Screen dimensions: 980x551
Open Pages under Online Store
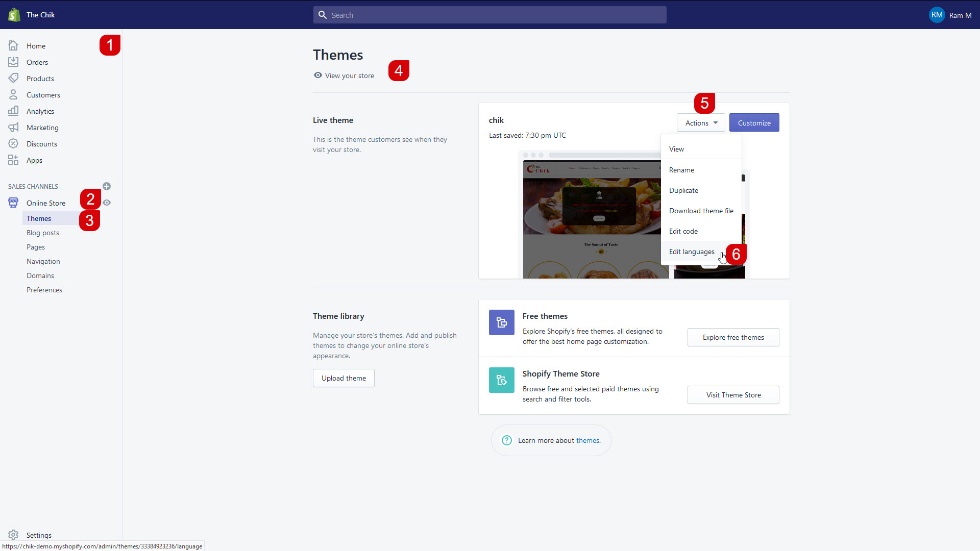coord(36,247)
